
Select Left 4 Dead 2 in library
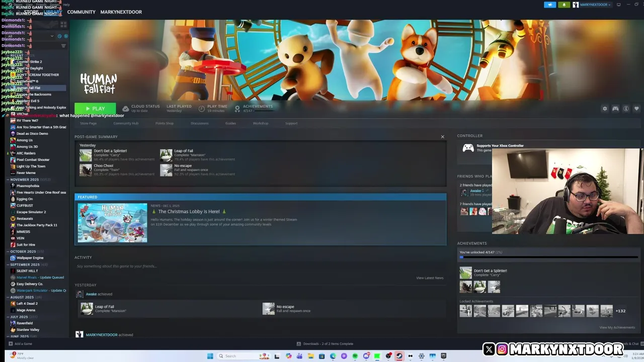27,304
